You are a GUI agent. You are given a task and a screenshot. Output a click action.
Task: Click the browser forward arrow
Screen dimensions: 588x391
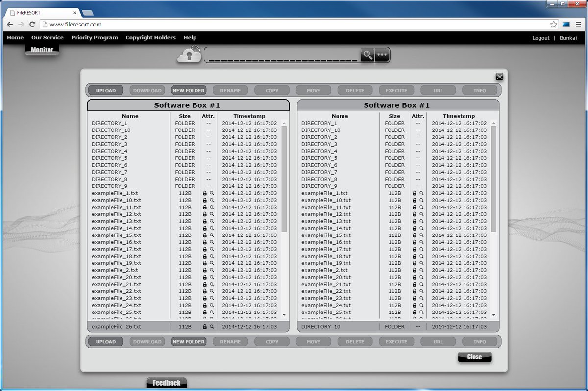tap(21, 24)
